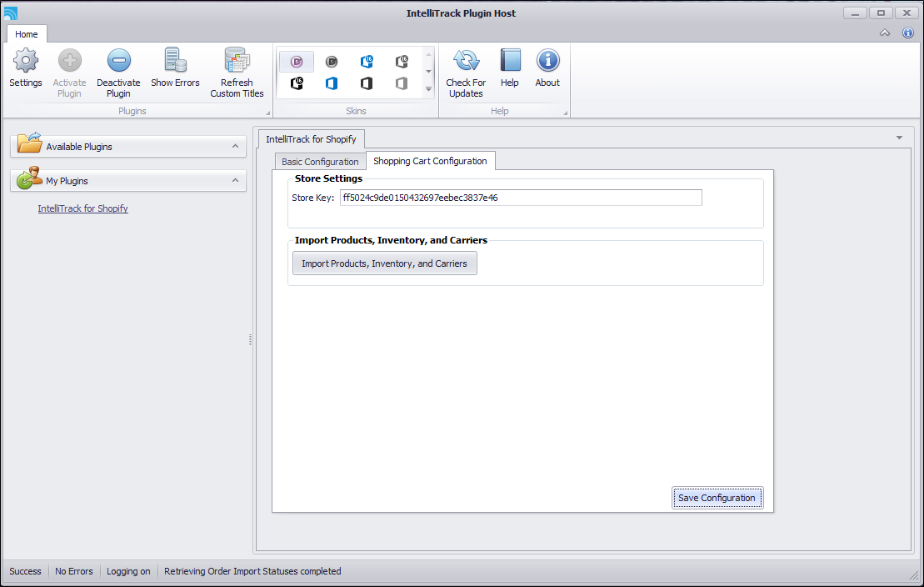Choose the dark gray Office 2016 skin

click(x=402, y=62)
